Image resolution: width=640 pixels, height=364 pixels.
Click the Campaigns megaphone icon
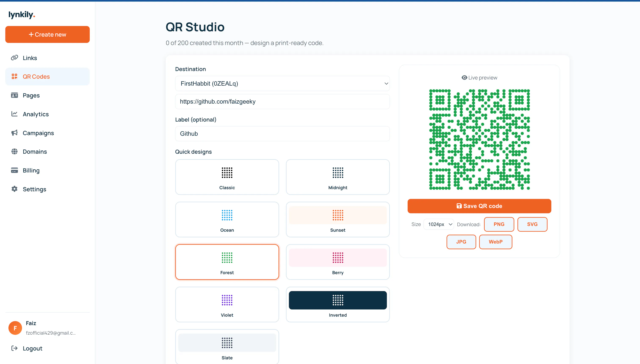(x=15, y=133)
